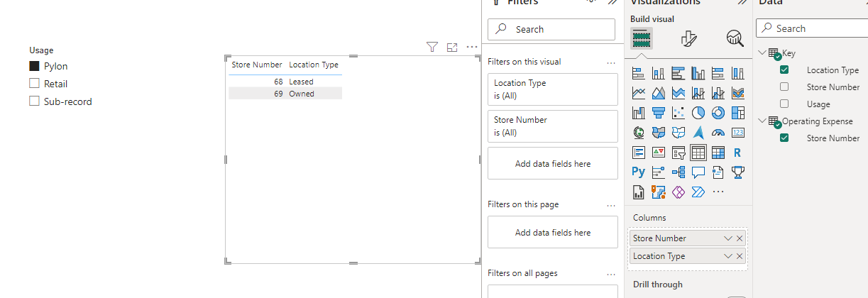Choose the Funnel visual
Screen dimensions: 868x298
[658, 113]
